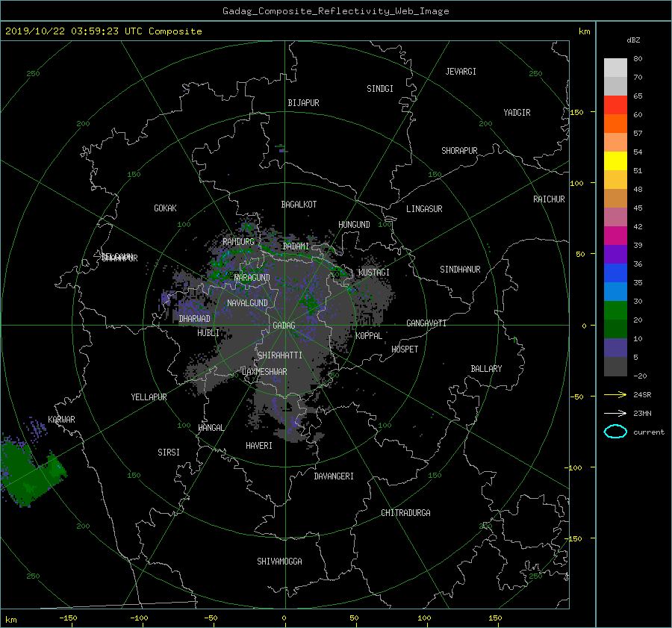The width and height of the screenshot is (672, 628).
Task: Select the yellow 54 dBZ color swatch
Action: coord(615,161)
